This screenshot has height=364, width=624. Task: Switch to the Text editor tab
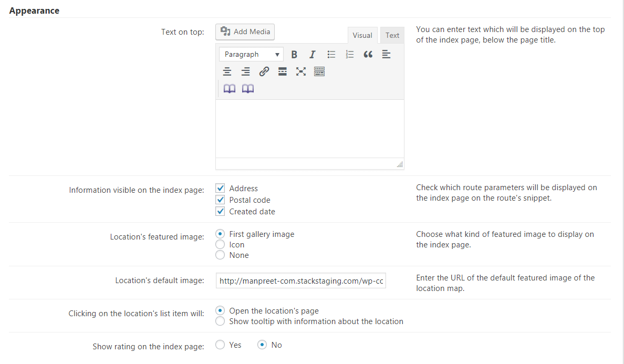pyautogui.click(x=392, y=35)
